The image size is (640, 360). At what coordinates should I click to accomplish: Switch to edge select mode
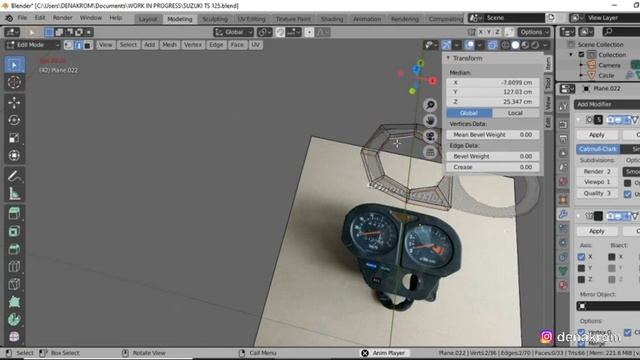78,45
